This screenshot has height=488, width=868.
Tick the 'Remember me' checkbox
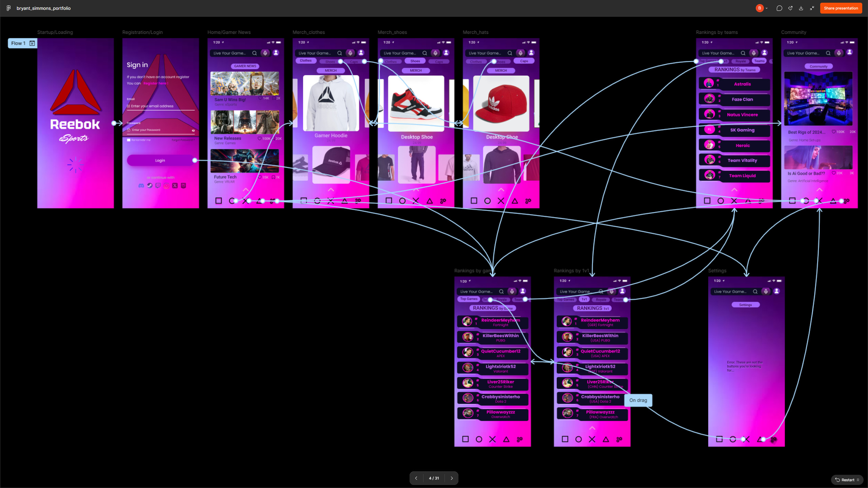(x=129, y=140)
